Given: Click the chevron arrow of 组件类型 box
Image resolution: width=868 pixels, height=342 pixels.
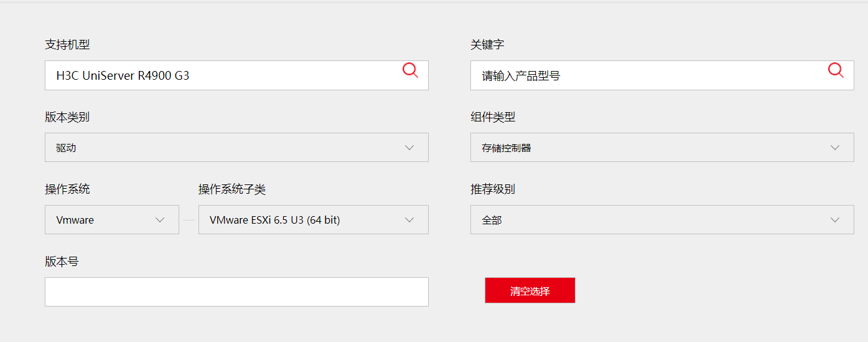Looking at the screenshot, I should 835,148.
